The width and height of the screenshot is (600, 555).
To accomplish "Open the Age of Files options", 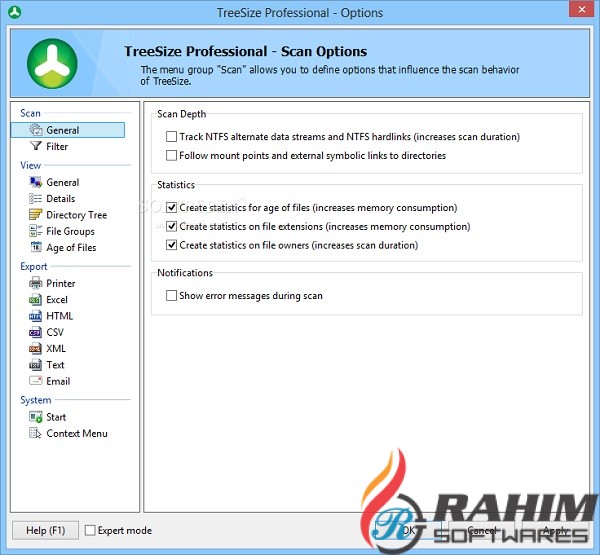I will [71, 248].
